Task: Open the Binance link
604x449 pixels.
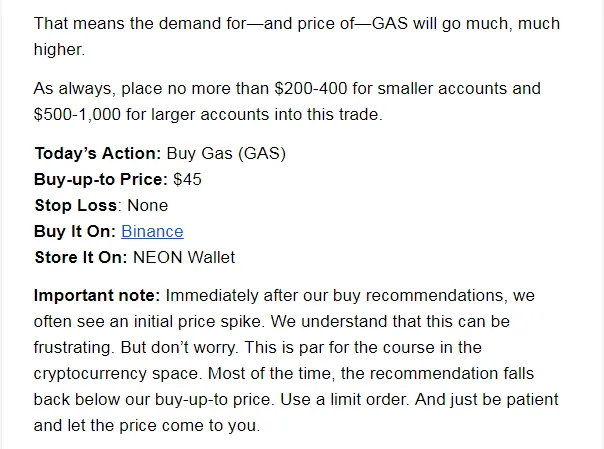Action: click(152, 232)
